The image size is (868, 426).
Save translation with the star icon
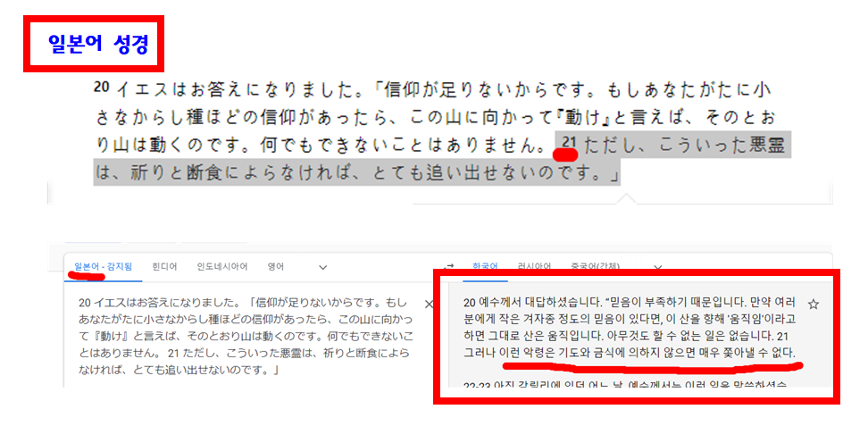click(813, 304)
